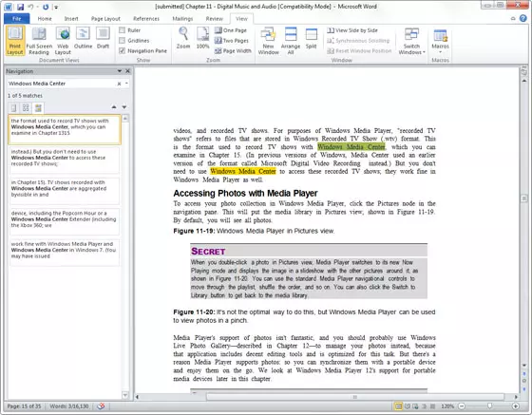Click Page: 15 of 35 indicator
The image size is (532, 415).
(x=24, y=406)
